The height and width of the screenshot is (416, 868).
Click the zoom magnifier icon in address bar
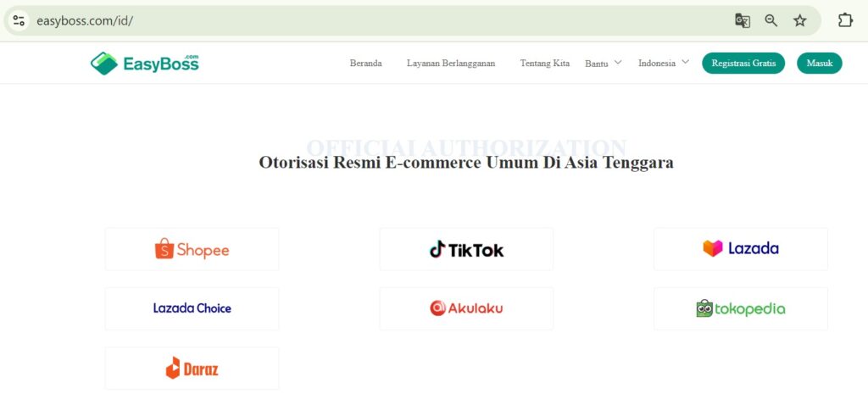pyautogui.click(x=771, y=21)
